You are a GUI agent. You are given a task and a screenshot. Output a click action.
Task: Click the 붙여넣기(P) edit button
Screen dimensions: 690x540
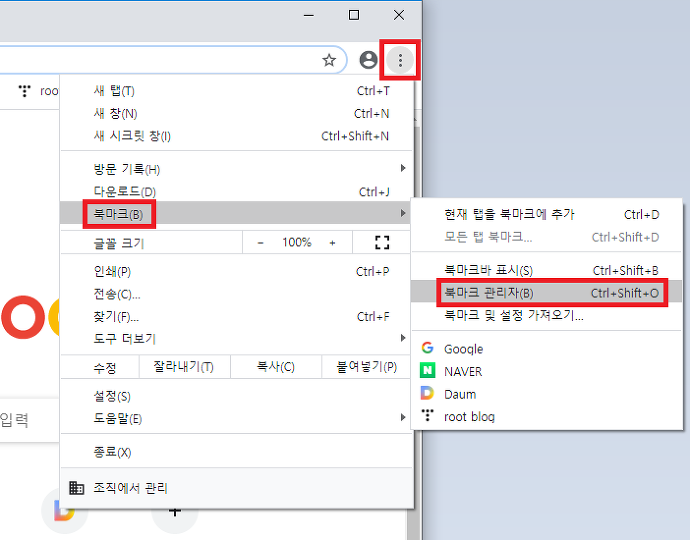coord(367,367)
